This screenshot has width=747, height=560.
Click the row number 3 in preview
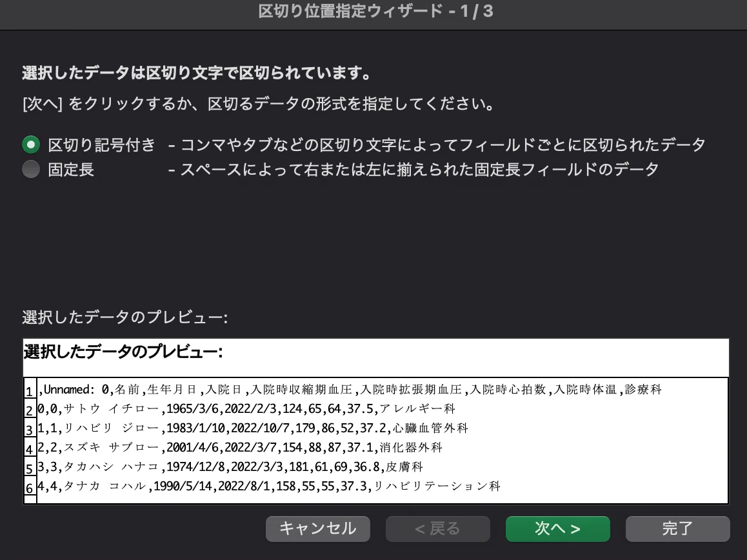pos(30,430)
